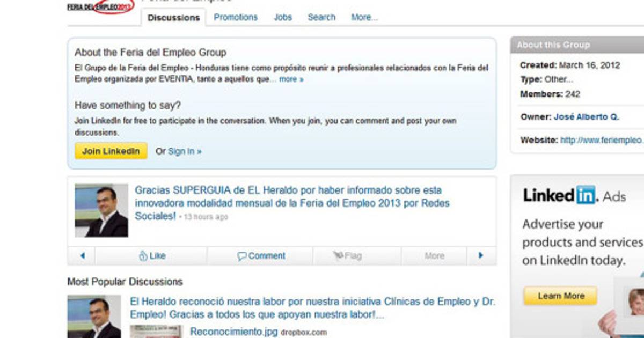This screenshot has width=644, height=338.
Task: Open the More... tab menu
Action: [364, 17]
